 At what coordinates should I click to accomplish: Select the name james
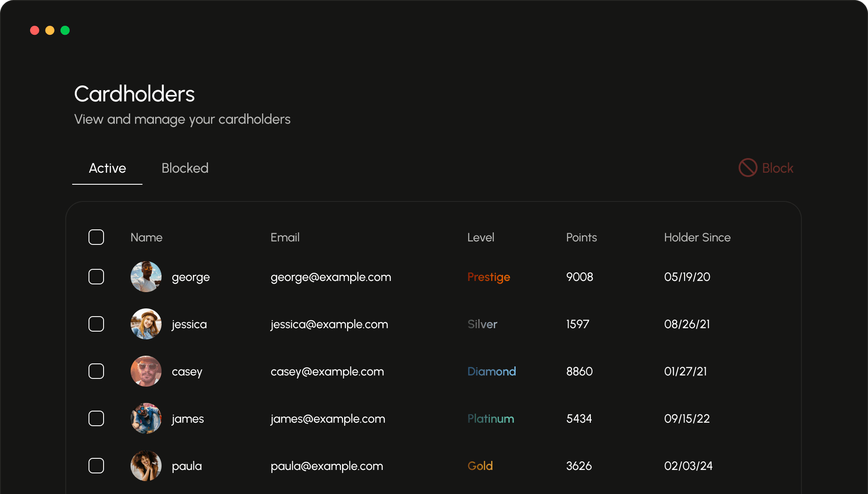pyautogui.click(x=188, y=419)
